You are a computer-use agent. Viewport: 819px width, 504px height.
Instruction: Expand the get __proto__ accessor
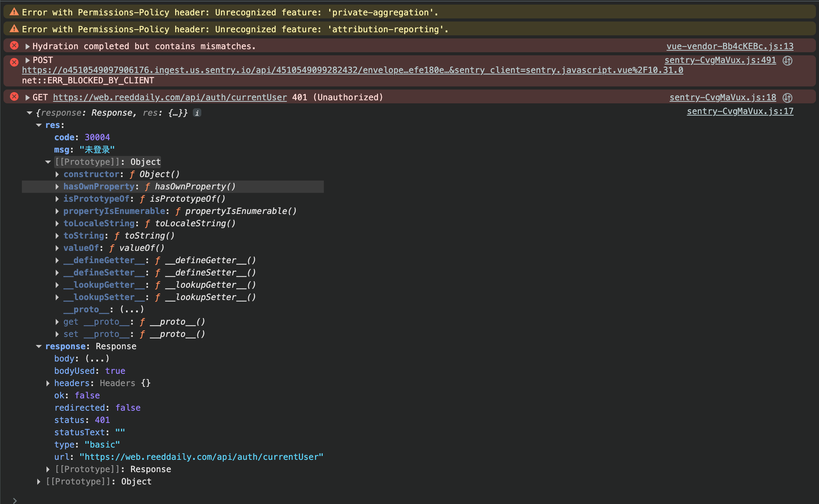click(57, 322)
